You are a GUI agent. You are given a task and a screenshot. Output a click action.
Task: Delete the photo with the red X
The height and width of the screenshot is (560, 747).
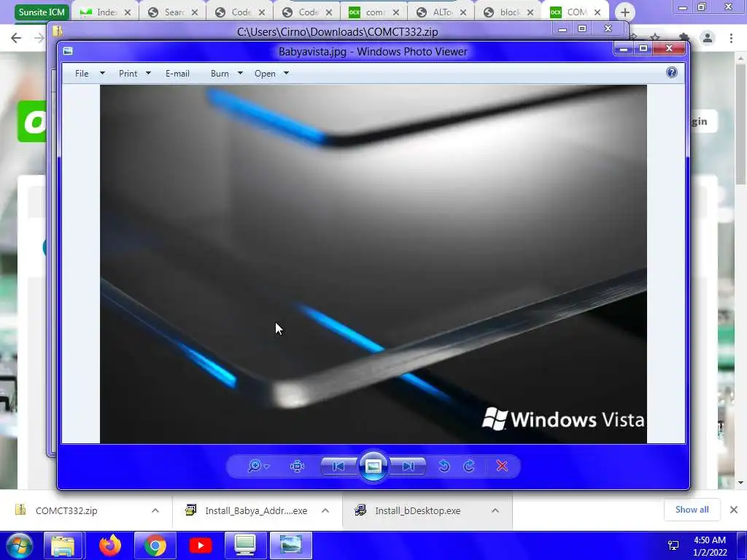pyautogui.click(x=502, y=466)
